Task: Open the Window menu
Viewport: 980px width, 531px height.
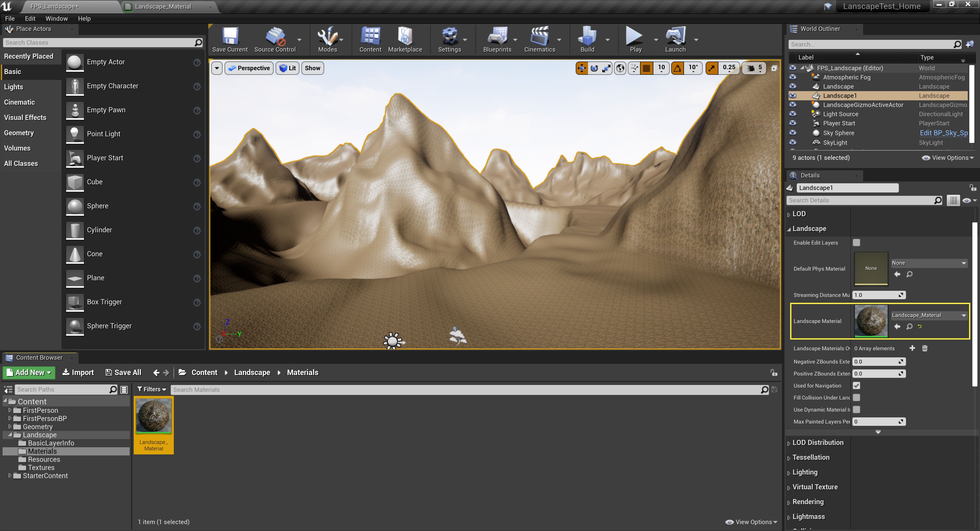Action: tap(56, 18)
